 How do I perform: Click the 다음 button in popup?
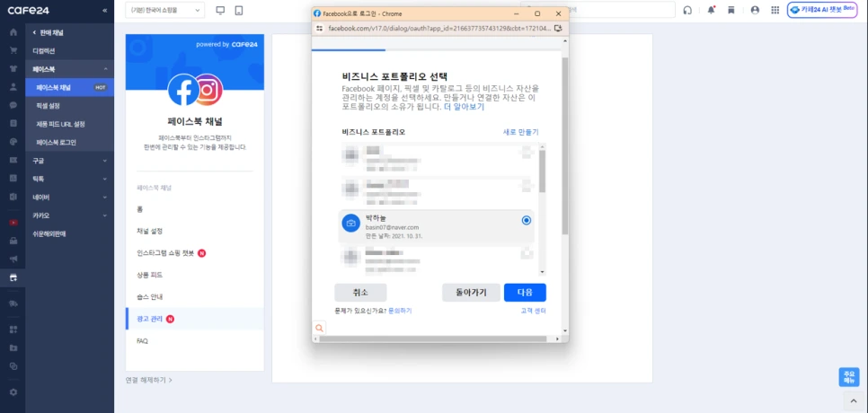click(525, 293)
